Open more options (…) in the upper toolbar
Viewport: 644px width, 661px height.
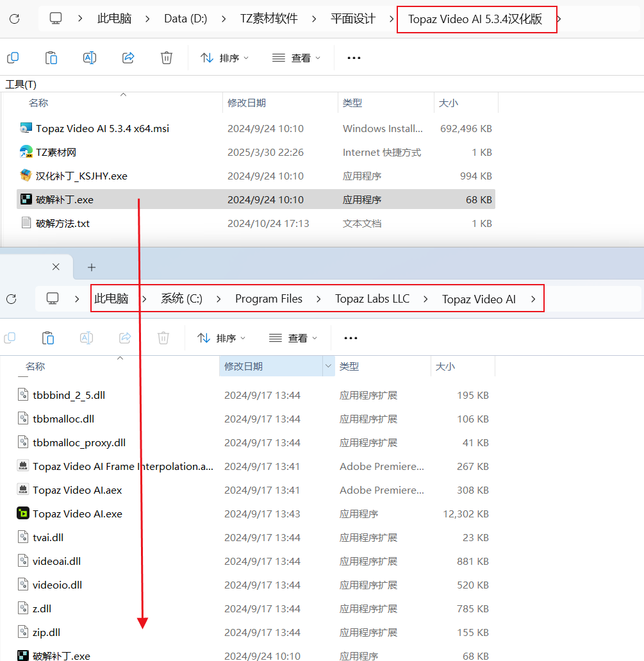point(354,58)
